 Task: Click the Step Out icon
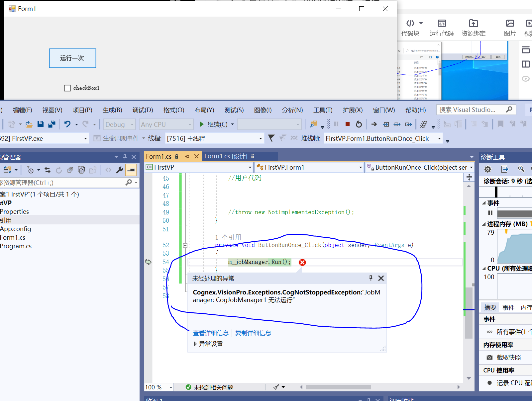tap(408, 124)
